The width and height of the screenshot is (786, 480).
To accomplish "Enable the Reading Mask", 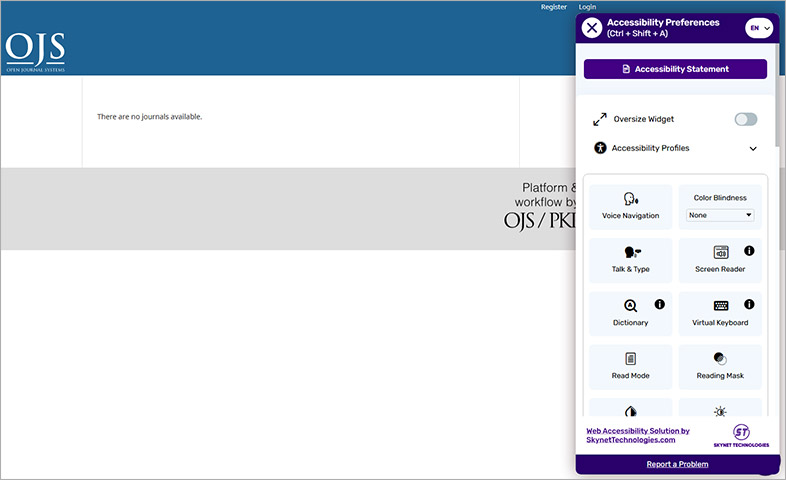I will coord(720,367).
